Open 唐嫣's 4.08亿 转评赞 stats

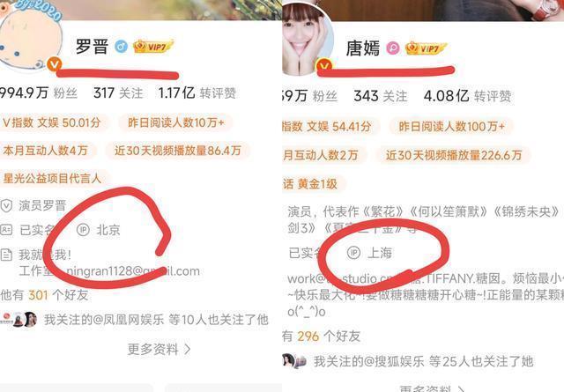467,96
